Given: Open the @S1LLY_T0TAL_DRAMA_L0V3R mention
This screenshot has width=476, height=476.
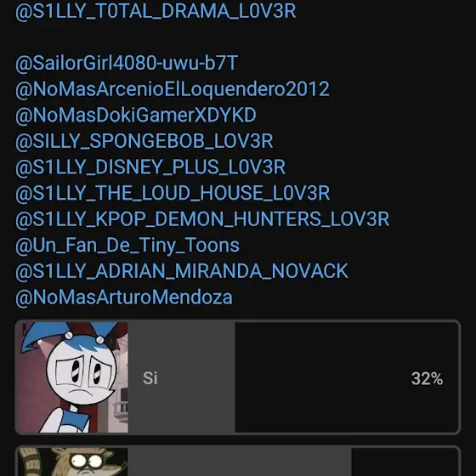Looking at the screenshot, I should pyautogui.click(x=156, y=12).
